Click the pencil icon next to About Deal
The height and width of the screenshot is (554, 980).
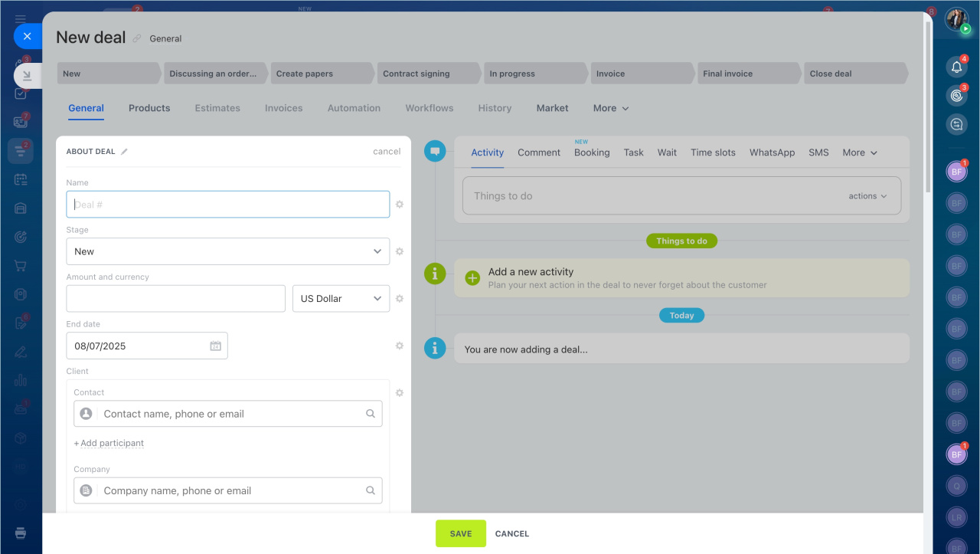125,152
